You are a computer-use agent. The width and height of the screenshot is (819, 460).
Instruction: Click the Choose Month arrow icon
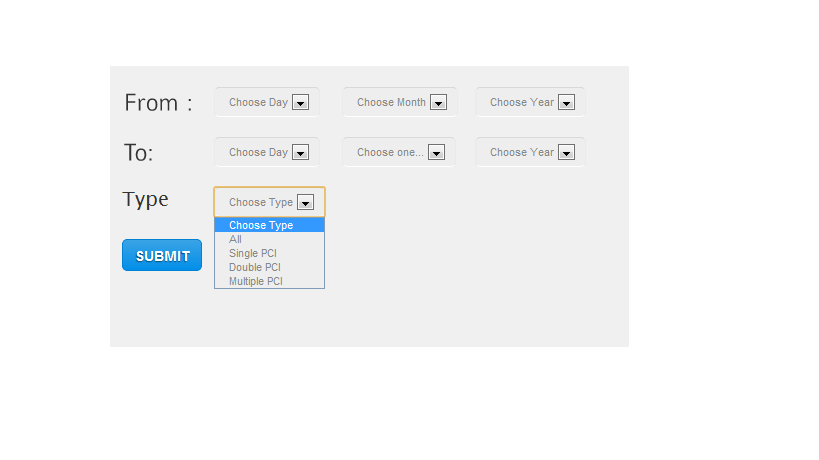click(438, 102)
